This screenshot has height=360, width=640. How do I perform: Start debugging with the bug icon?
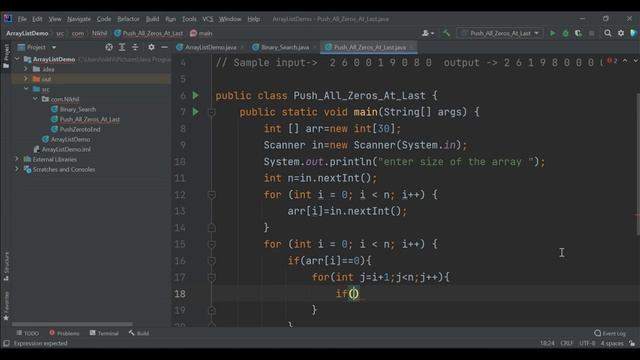click(565, 33)
